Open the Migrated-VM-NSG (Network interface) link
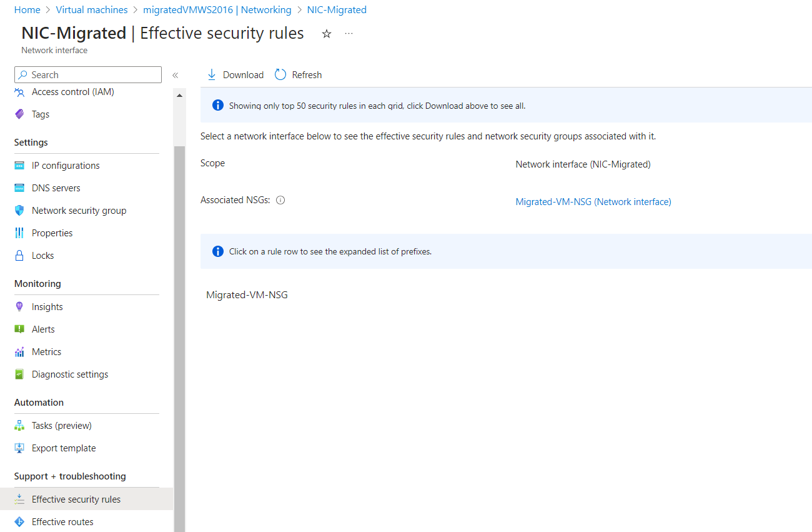812x532 pixels. (x=593, y=202)
